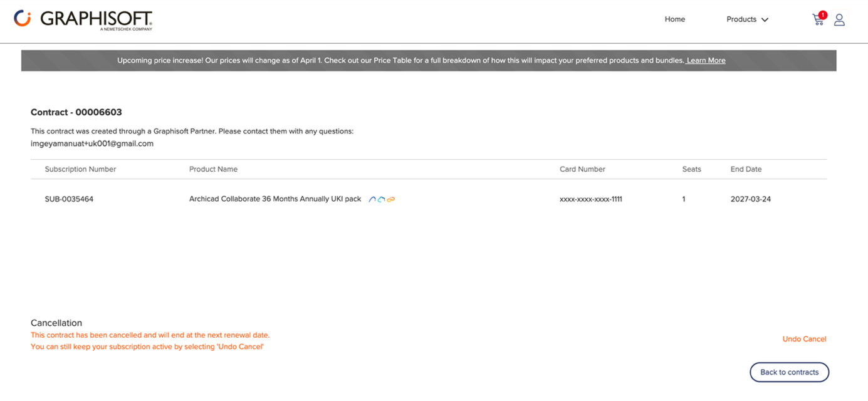The width and height of the screenshot is (868, 401).
Task: Follow the Learn More link in banner
Action: 706,61
